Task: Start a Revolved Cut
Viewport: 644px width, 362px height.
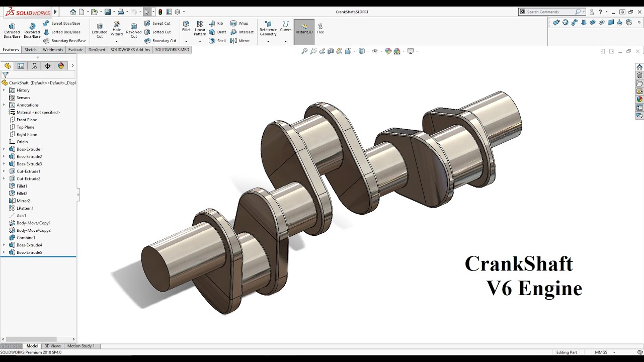Action: [134, 30]
